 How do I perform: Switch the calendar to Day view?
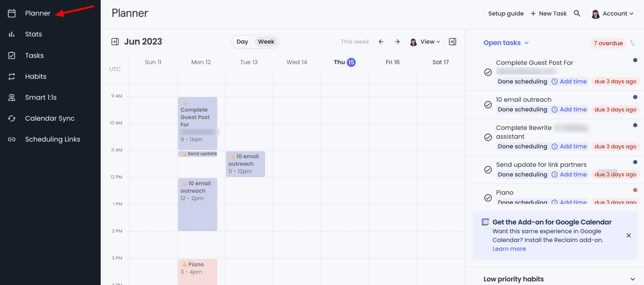[242, 42]
